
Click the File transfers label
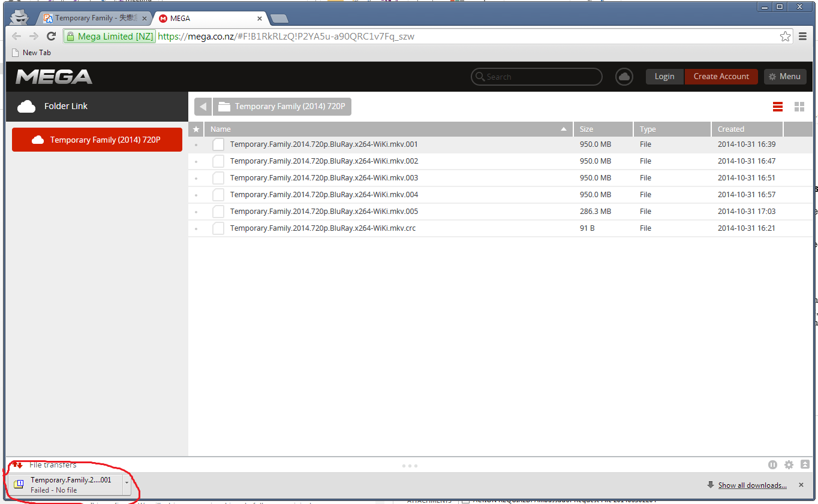pos(53,465)
